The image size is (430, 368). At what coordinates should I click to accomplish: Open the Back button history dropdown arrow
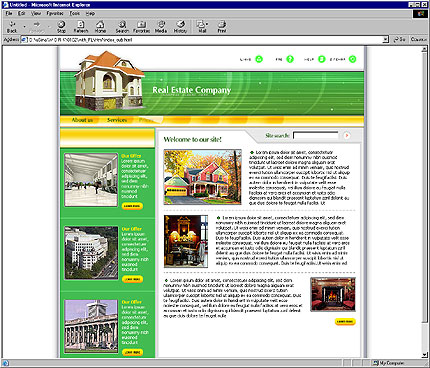tap(24, 26)
